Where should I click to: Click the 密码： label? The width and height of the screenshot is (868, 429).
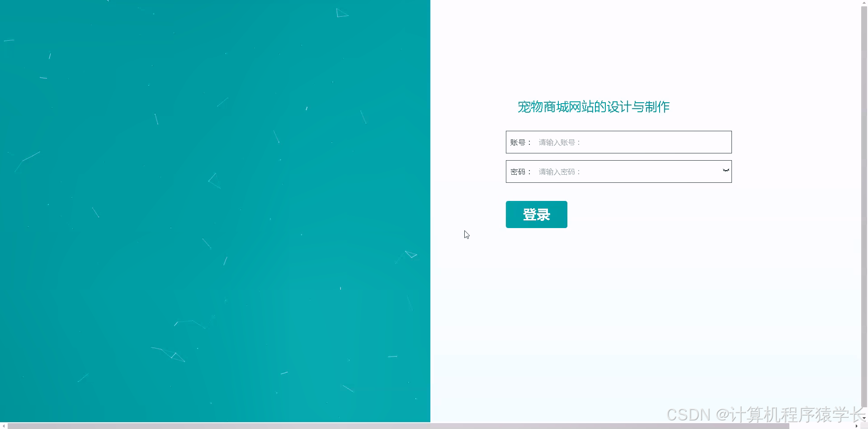tap(521, 172)
